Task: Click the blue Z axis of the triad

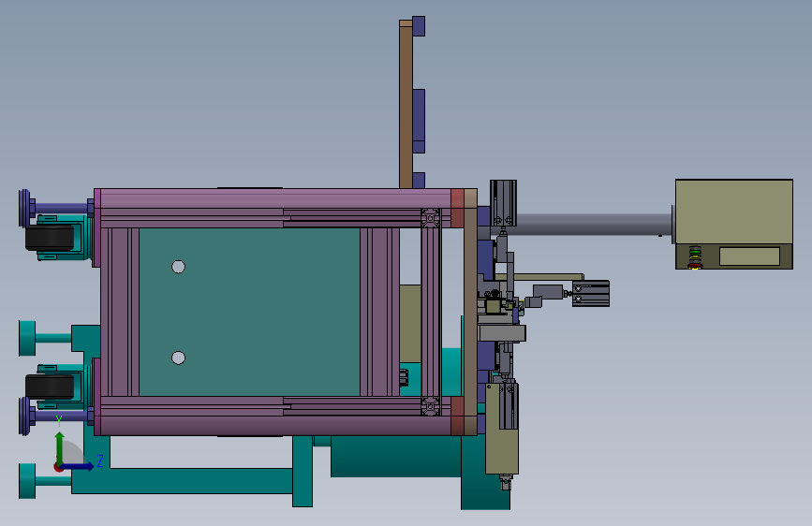Action: point(78,466)
